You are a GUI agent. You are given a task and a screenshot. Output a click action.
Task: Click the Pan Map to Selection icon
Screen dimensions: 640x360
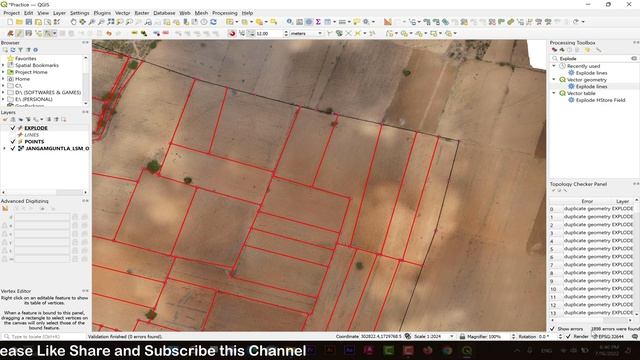pyautogui.click(x=82, y=22)
